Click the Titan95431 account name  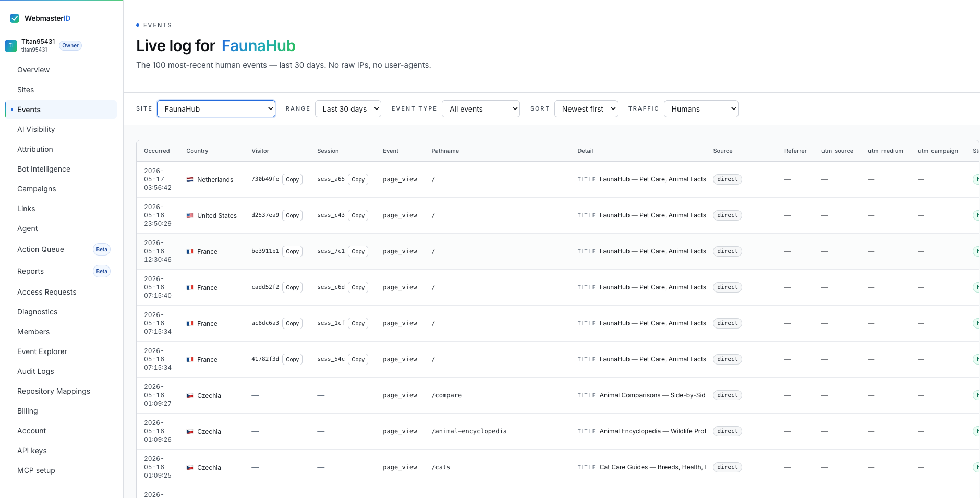(38, 42)
